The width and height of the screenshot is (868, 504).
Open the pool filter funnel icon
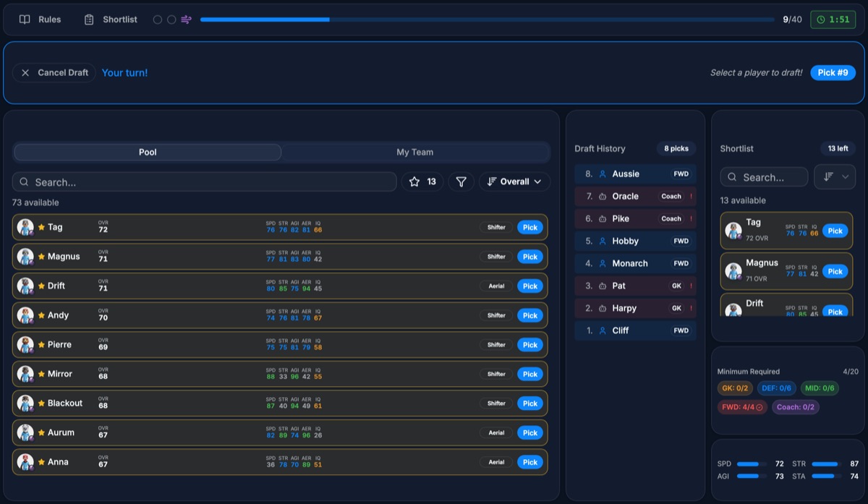click(x=461, y=182)
